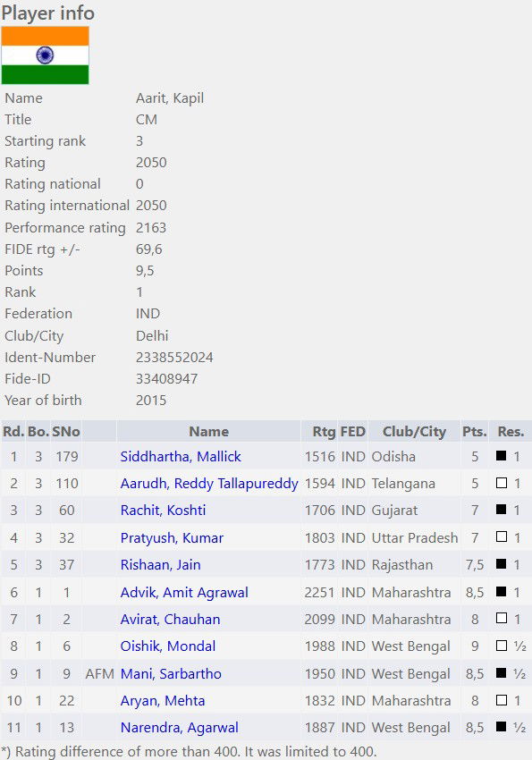
Task: Click white piece icon in round 10
Action: coord(502,700)
